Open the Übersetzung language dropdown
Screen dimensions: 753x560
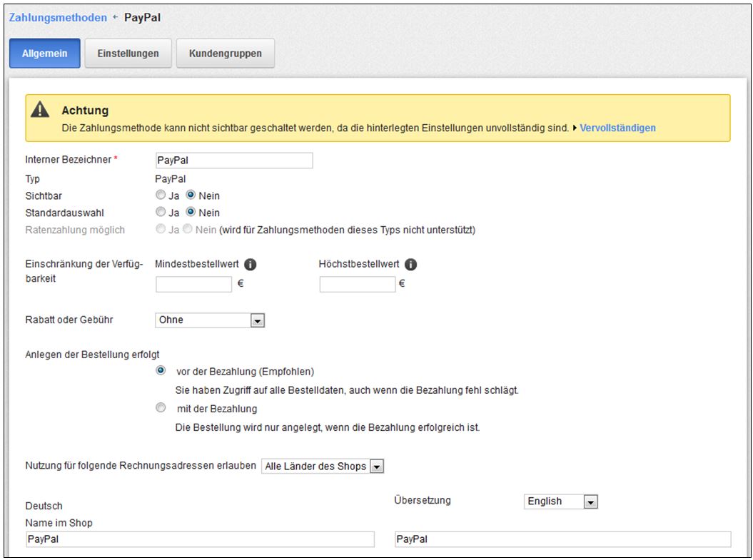(561, 502)
